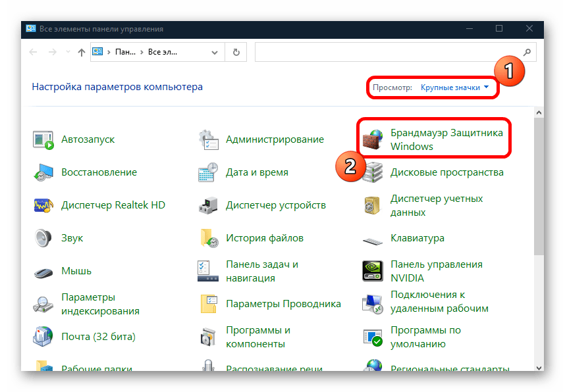This screenshot has height=392, width=565.
Task: Close the control panel window
Action: pos(529,29)
